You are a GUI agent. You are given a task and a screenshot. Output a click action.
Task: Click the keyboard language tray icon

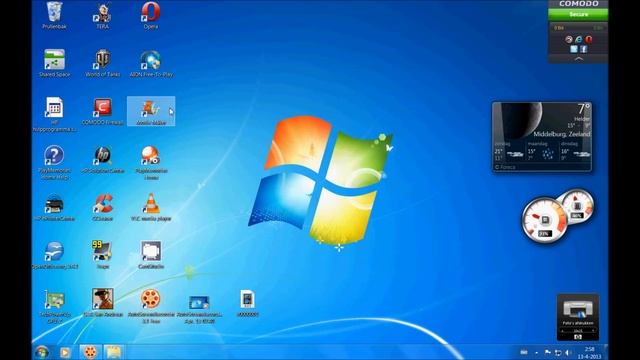[x=524, y=352]
